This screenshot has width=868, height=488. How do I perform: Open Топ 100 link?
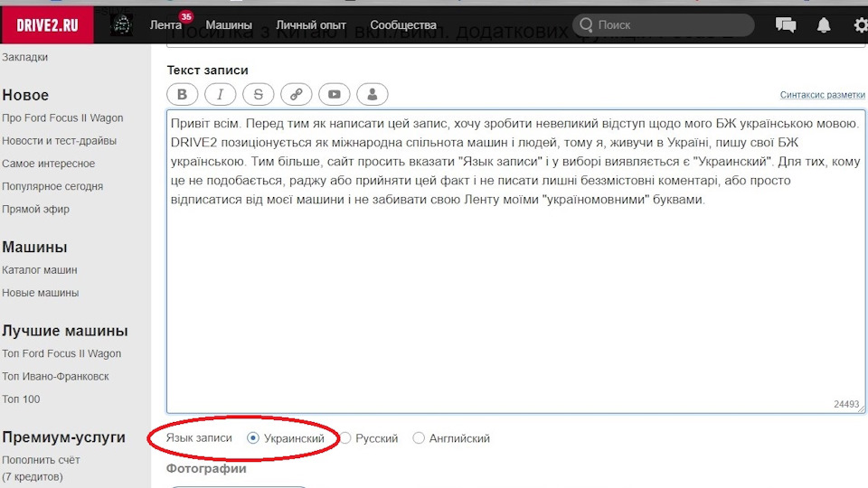21,399
